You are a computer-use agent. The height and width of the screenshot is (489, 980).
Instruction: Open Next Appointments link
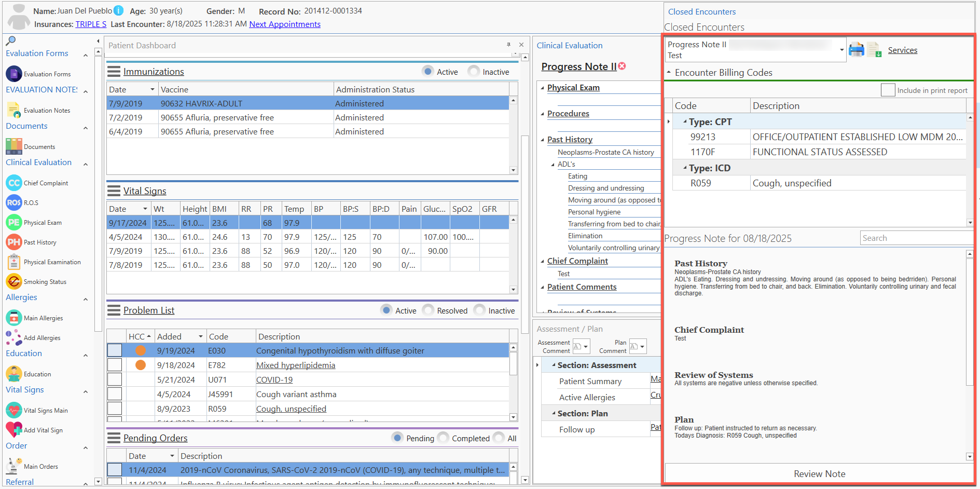(285, 24)
